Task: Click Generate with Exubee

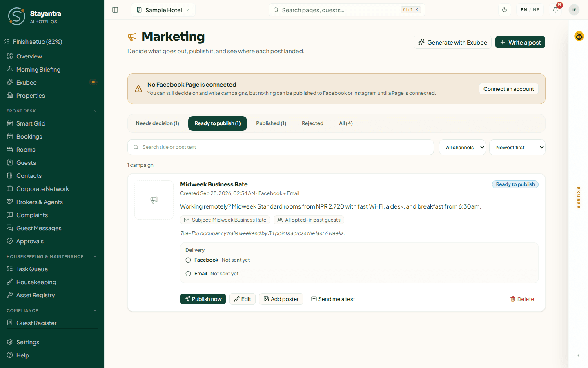Action: 452,43
